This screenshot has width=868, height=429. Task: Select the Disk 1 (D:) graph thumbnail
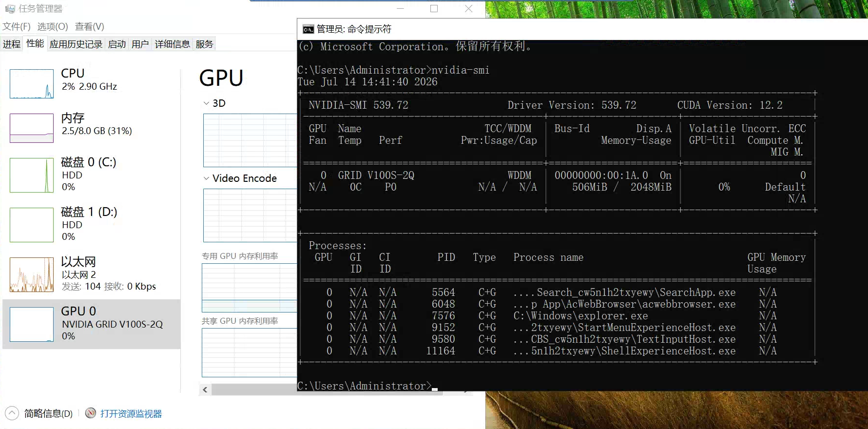coord(32,225)
